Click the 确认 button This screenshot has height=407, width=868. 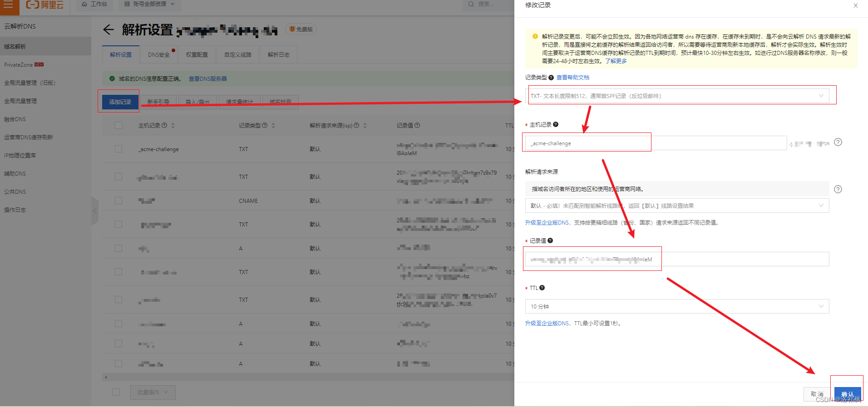tap(847, 394)
